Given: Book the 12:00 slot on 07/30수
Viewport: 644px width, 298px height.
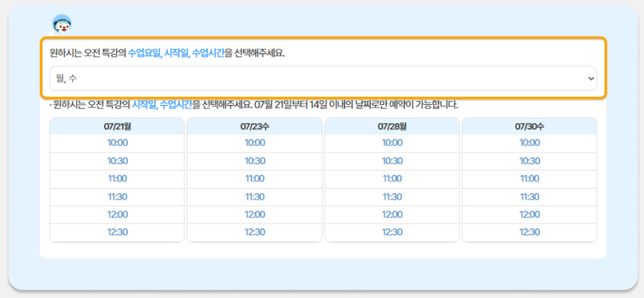Looking at the screenshot, I should click(530, 214).
